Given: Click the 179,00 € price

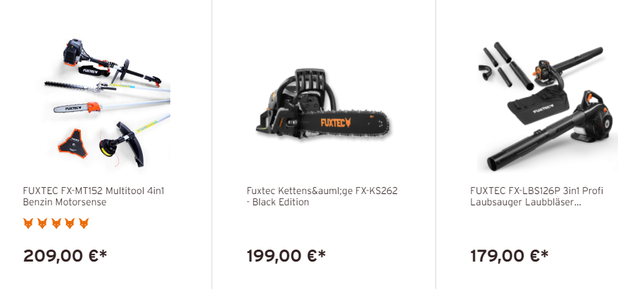Looking at the screenshot, I should (510, 256).
